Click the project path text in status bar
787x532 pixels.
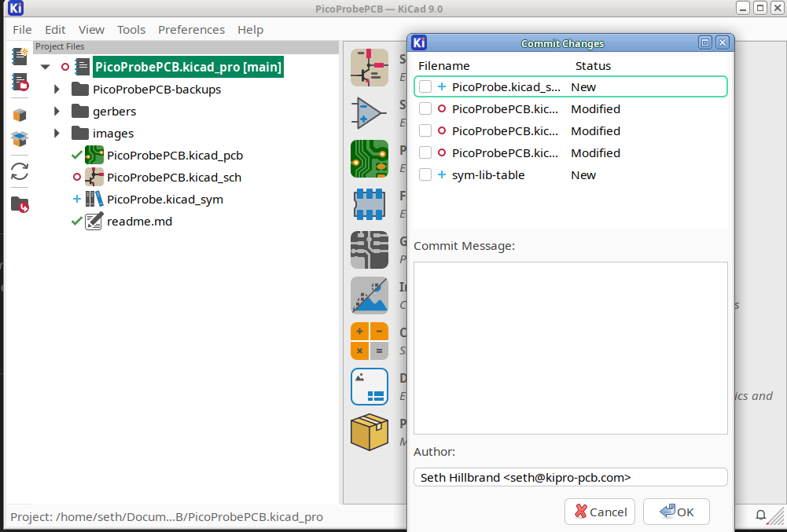pos(167,517)
